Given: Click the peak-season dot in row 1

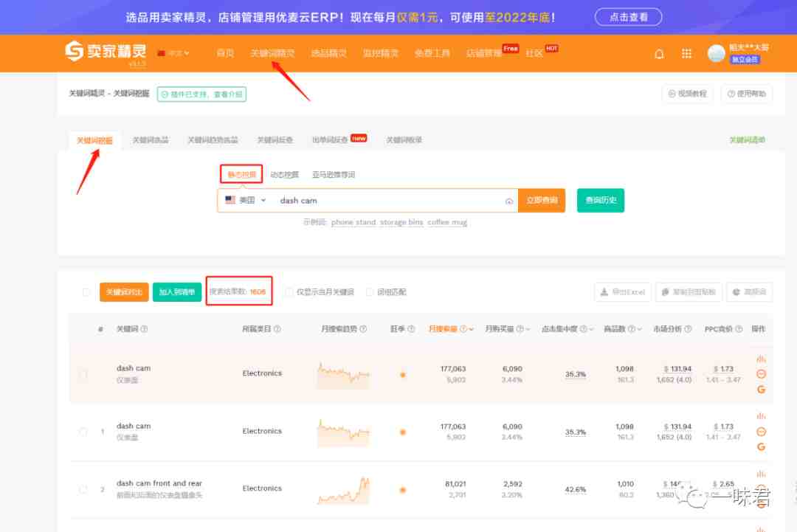Looking at the screenshot, I should [x=403, y=432].
